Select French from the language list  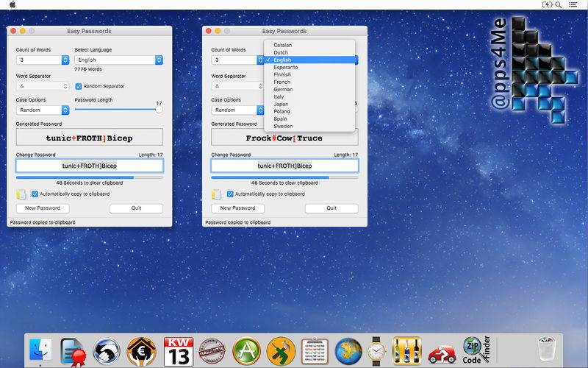(309, 82)
